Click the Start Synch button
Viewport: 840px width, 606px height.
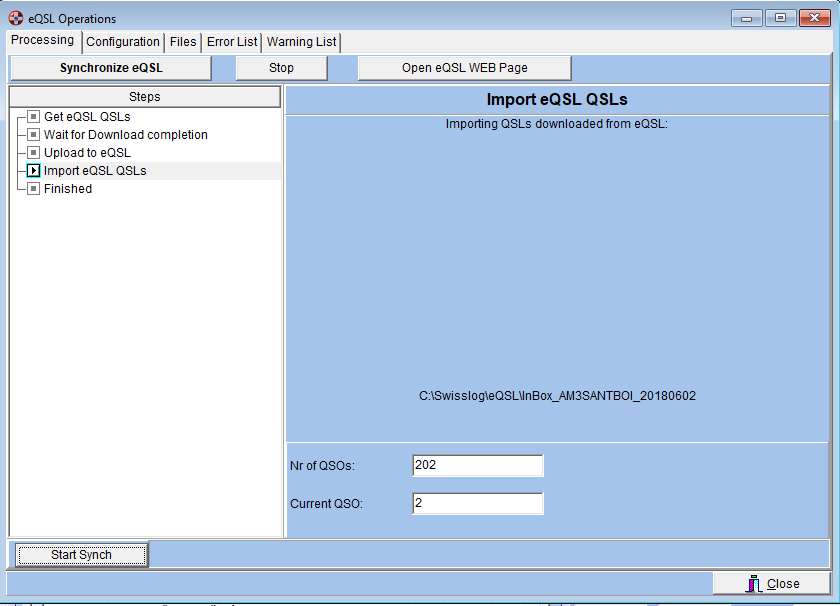[x=81, y=555]
